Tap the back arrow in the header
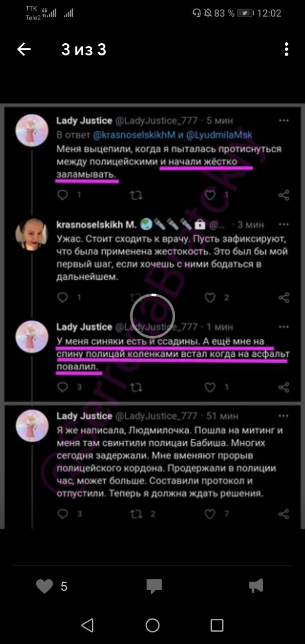The width and height of the screenshot is (305, 644). point(24,49)
